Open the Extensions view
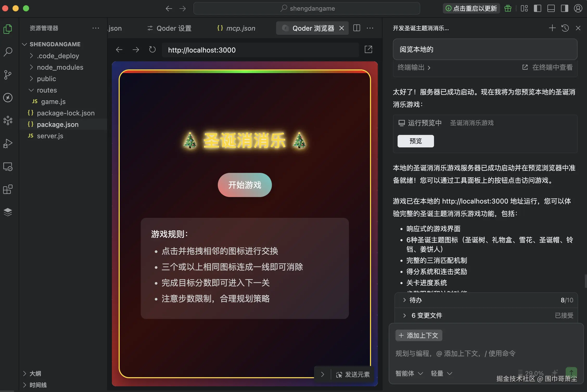 [8, 189]
